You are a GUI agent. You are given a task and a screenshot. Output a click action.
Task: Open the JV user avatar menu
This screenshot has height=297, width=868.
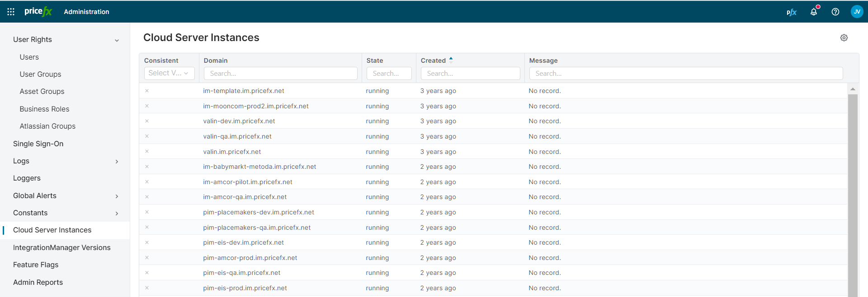(857, 12)
